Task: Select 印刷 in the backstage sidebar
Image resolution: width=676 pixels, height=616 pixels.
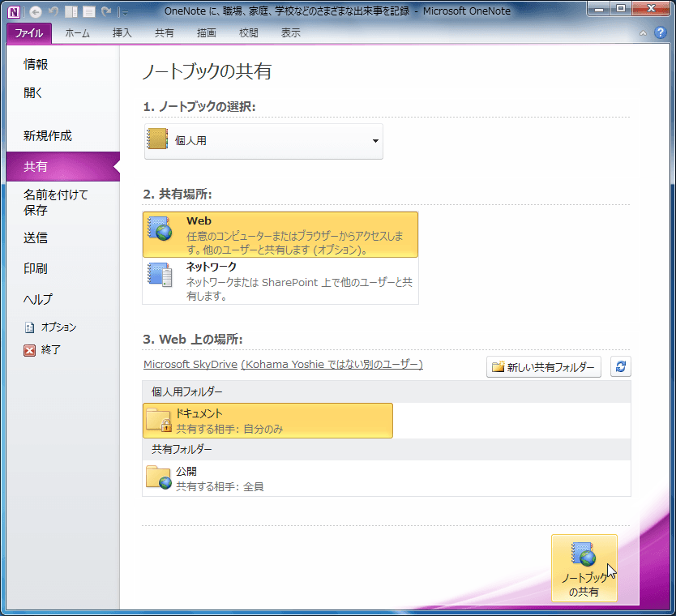Action: (x=63, y=269)
